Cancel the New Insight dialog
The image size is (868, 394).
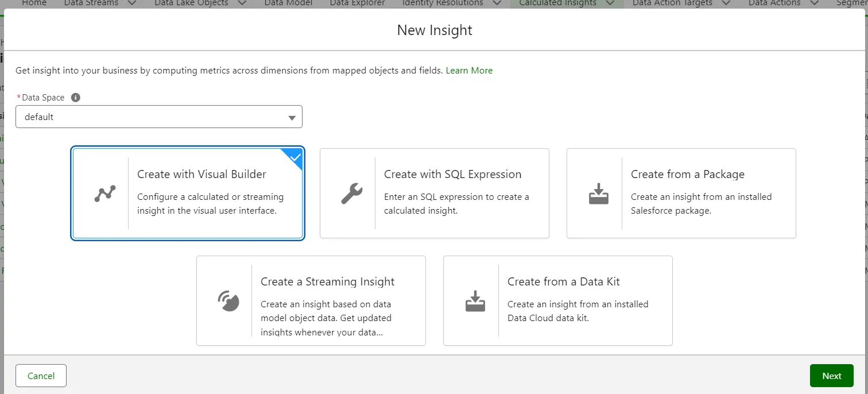coord(41,376)
